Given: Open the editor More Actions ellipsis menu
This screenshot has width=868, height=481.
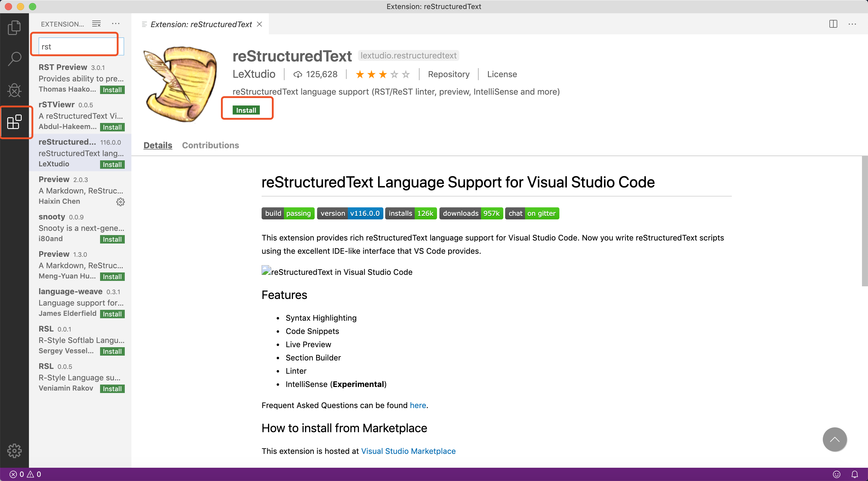Looking at the screenshot, I should click(853, 24).
